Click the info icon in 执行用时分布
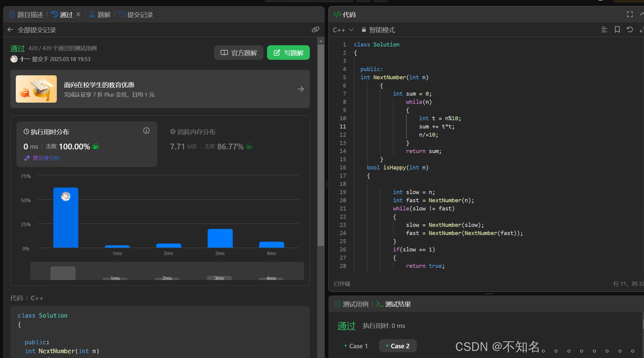Screen dimensions: 644x358 point(146,131)
